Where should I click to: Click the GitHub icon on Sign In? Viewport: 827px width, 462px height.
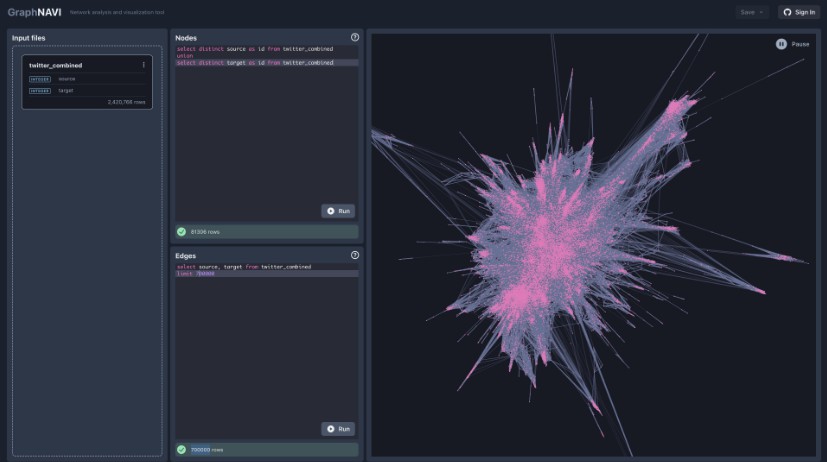point(787,12)
